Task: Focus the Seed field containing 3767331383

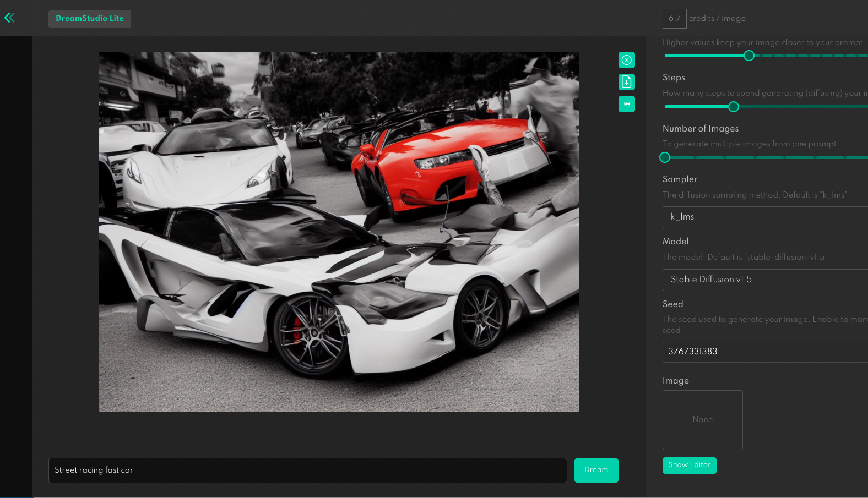Action: pos(766,352)
